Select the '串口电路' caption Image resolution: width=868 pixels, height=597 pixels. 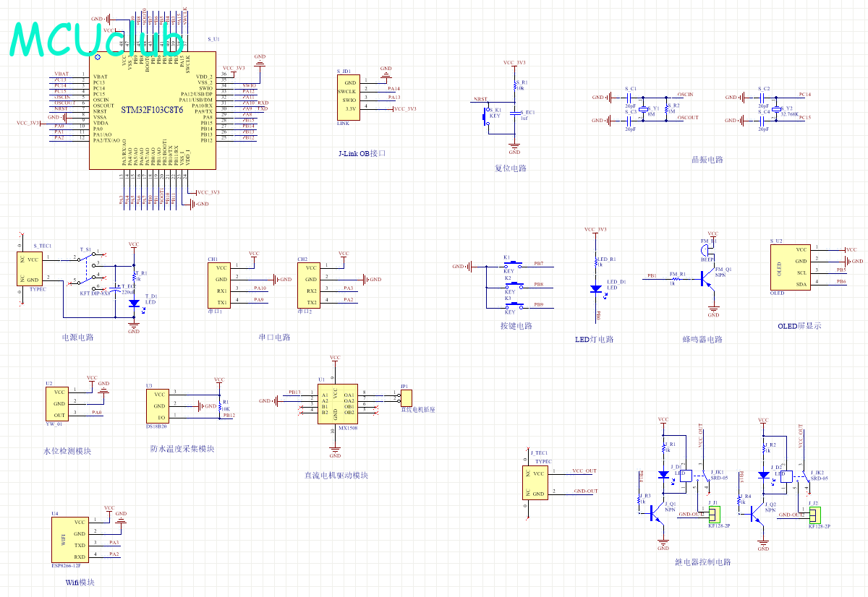point(274,337)
